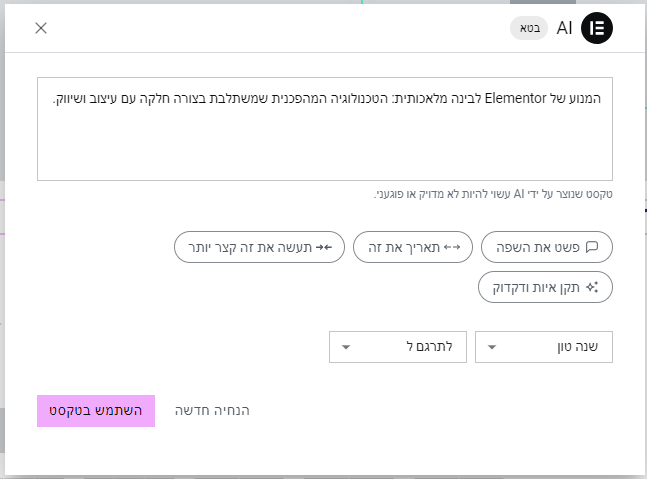This screenshot has width=647, height=479.
Task: Click the arrow of the 'לתרגם ל' dropdown
Action: point(346,347)
